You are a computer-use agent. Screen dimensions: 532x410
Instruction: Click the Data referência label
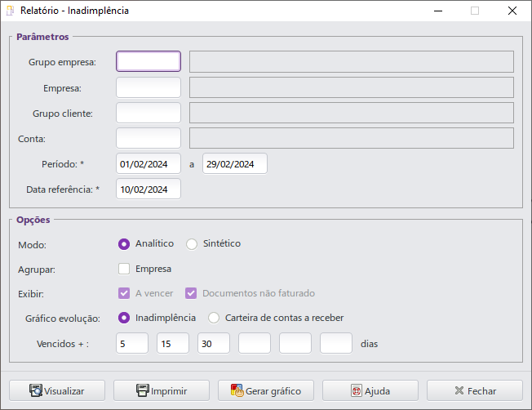63,189
